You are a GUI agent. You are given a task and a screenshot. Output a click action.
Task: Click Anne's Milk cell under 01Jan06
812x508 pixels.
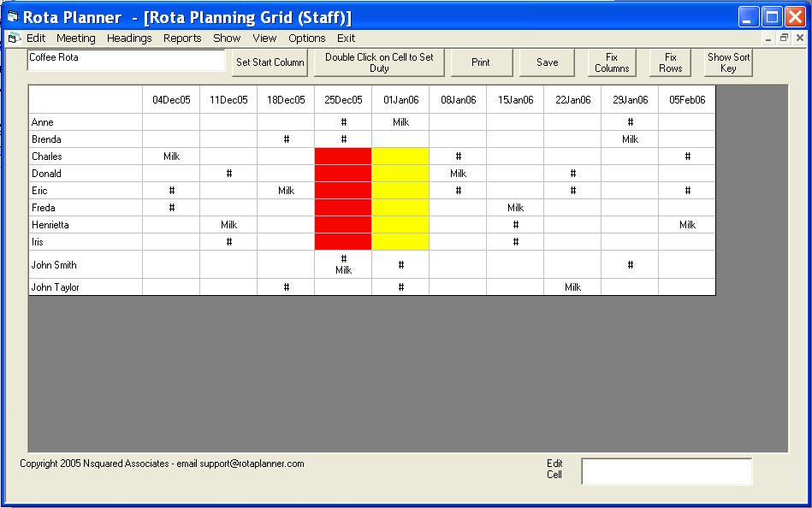coord(400,122)
